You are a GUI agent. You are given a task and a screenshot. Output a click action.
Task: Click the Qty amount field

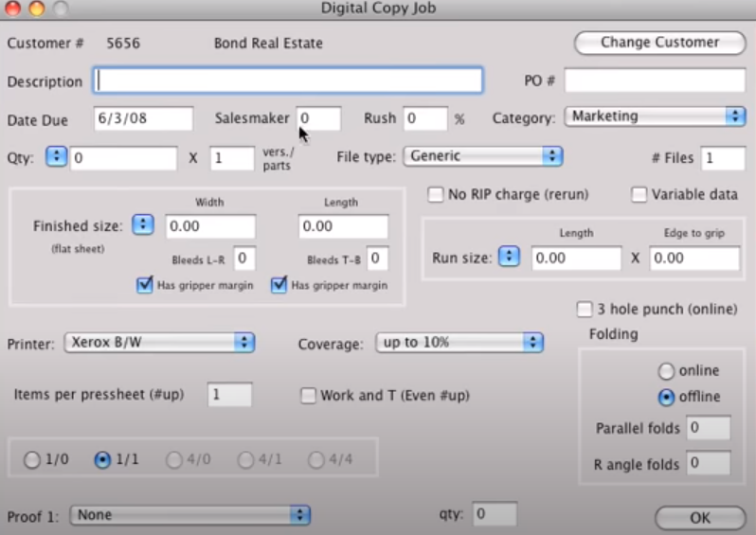(124, 158)
